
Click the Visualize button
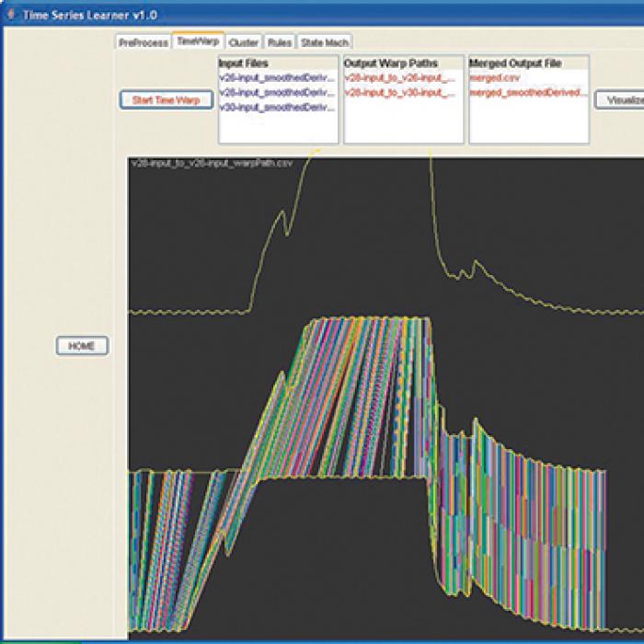[619, 99]
